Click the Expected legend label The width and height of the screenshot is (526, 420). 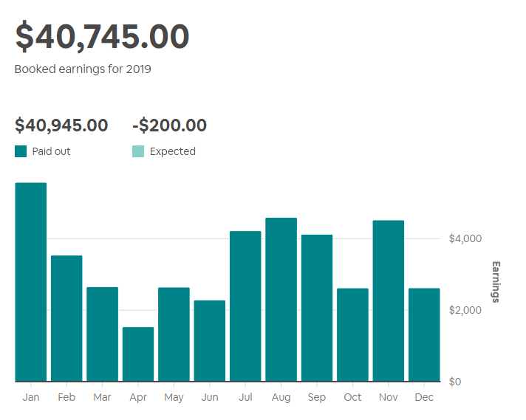point(172,151)
